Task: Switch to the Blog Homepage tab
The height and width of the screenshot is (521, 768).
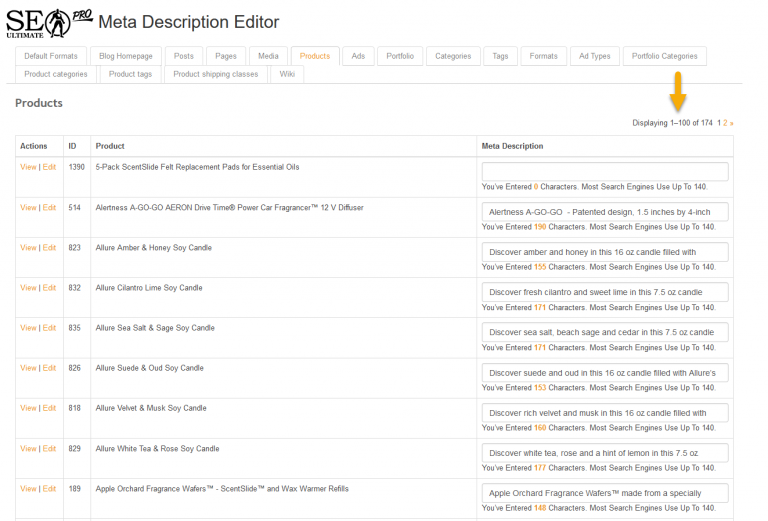Action: [125, 56]
